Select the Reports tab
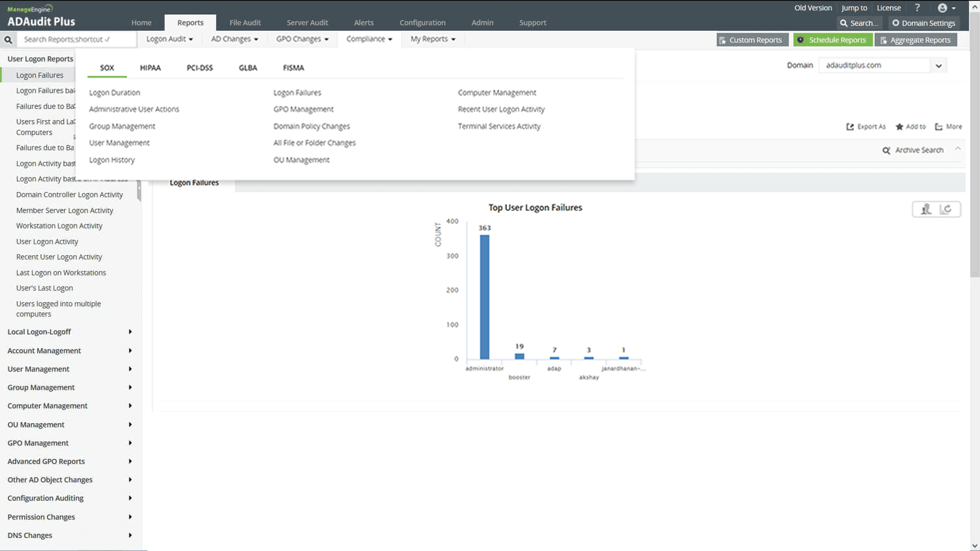The width and height of the screenshot is (980, 551). point(190,22)
